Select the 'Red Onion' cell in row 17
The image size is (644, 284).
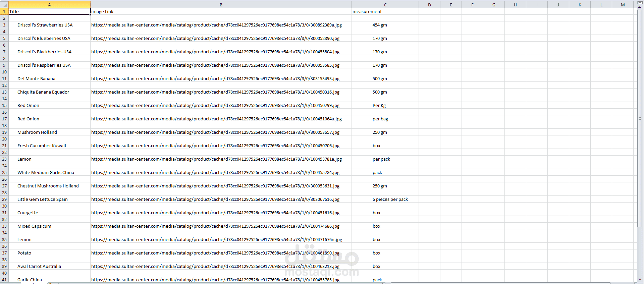click(x=49, y=119)
